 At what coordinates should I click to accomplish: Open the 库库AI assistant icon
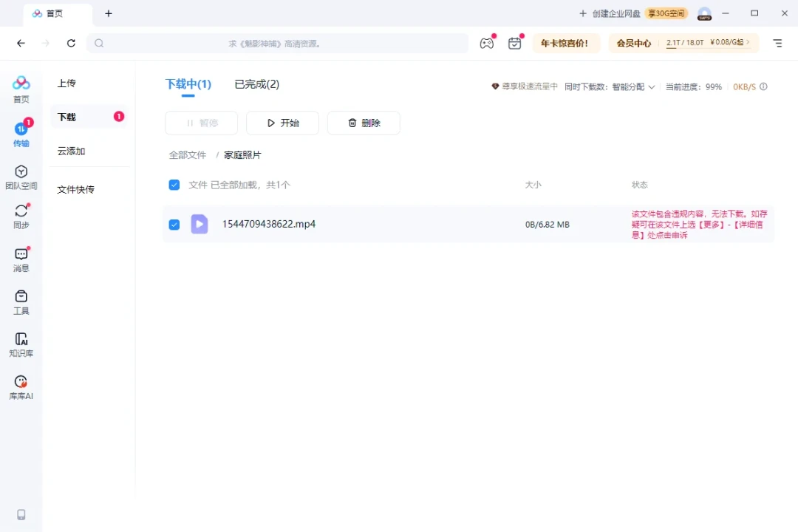click(21, 387)
